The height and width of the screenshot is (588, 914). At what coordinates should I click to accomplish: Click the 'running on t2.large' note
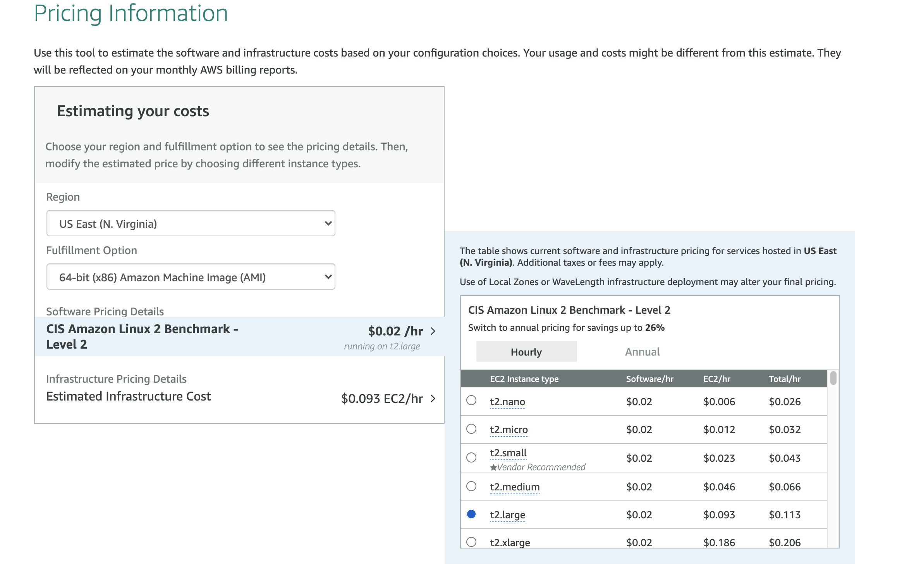382,346
